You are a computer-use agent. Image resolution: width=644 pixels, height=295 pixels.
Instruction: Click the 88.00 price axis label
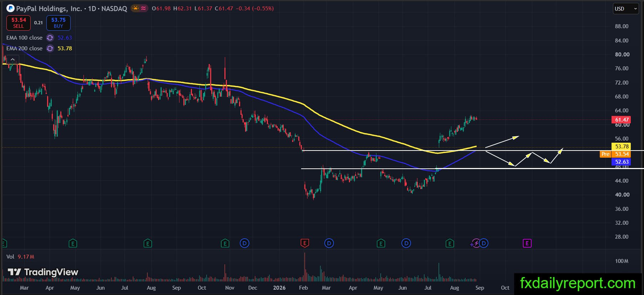(x=622, y=26)
